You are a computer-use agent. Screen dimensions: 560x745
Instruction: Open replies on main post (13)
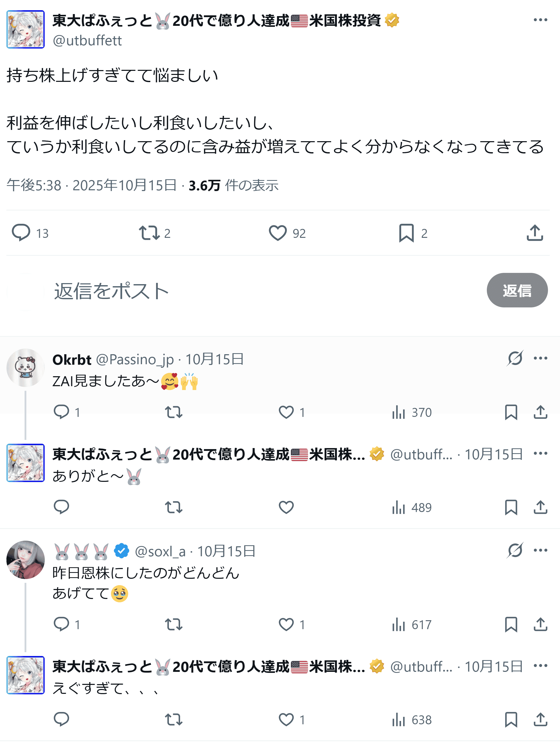21,233
